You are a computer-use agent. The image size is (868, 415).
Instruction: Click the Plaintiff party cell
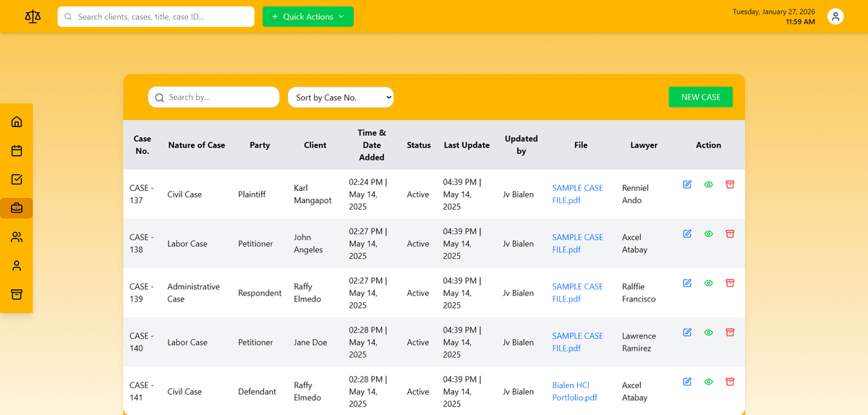tap(252, 194)
